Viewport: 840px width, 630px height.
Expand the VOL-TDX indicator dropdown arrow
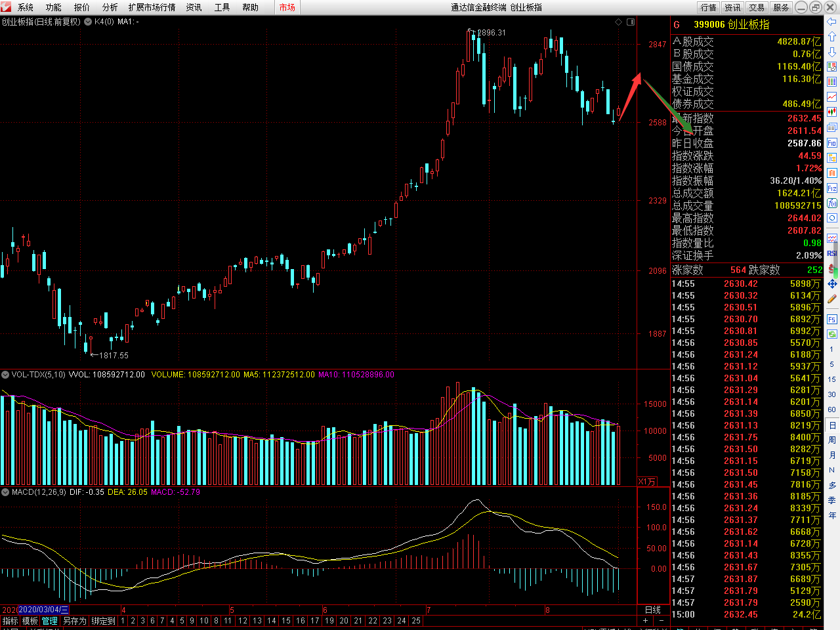click(5, 375)
